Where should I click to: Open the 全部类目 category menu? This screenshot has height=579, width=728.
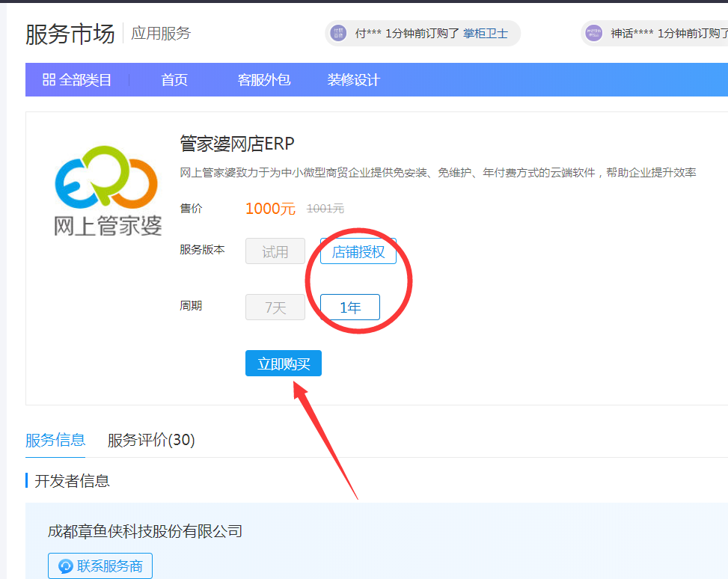(x=77, y=80)
